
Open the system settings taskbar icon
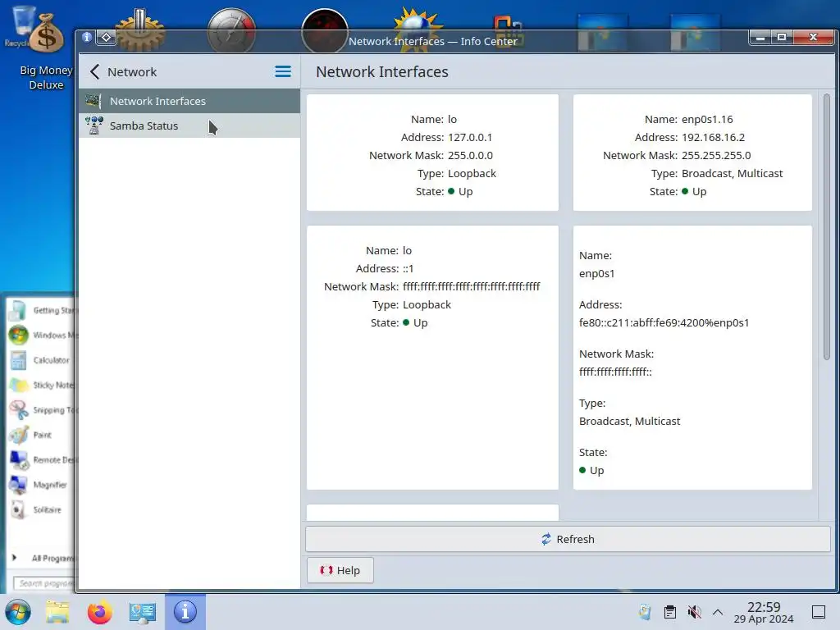tap(143, 612)
